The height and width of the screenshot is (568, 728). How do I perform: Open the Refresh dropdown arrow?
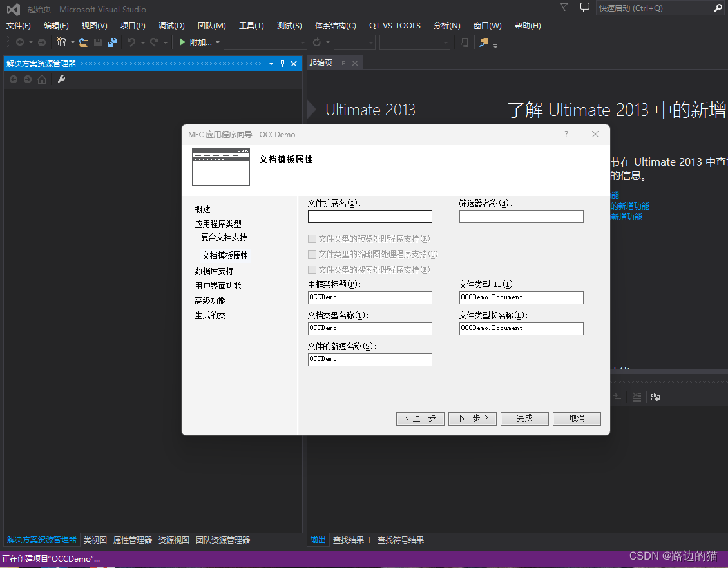pyautogui.click(x=328, y=43)
